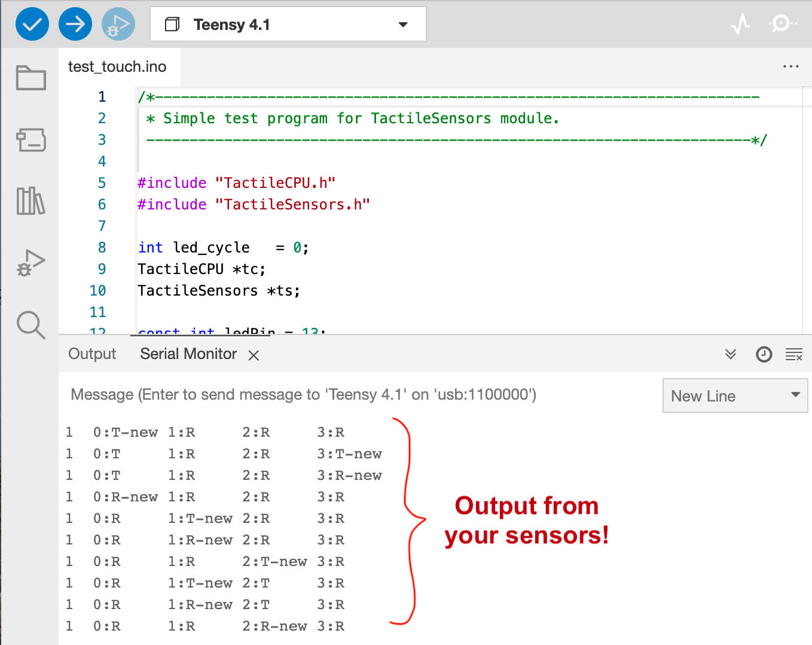Open Serial Monitor from top-right icon
This screenshot has height=645, width=812.
coord(782,24)
